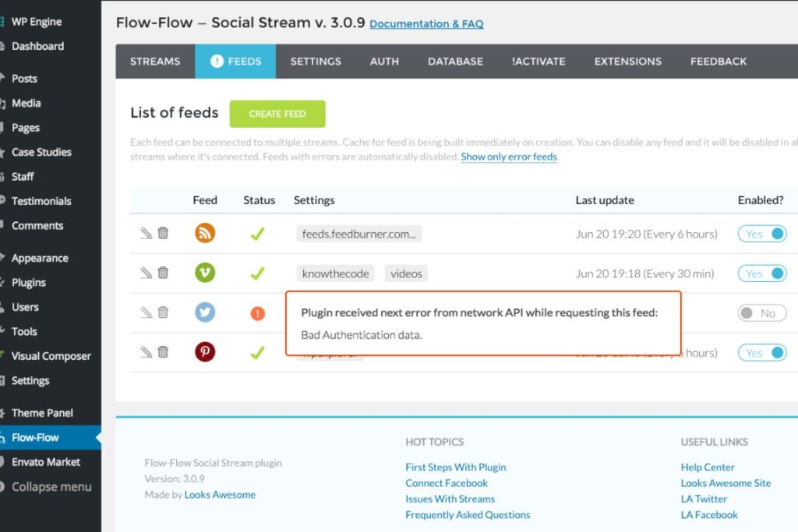Image resolution: width=798 pixels, height=532 pixels.
Task: Open LA Twitter link
Action: click(x=704, y=499)
